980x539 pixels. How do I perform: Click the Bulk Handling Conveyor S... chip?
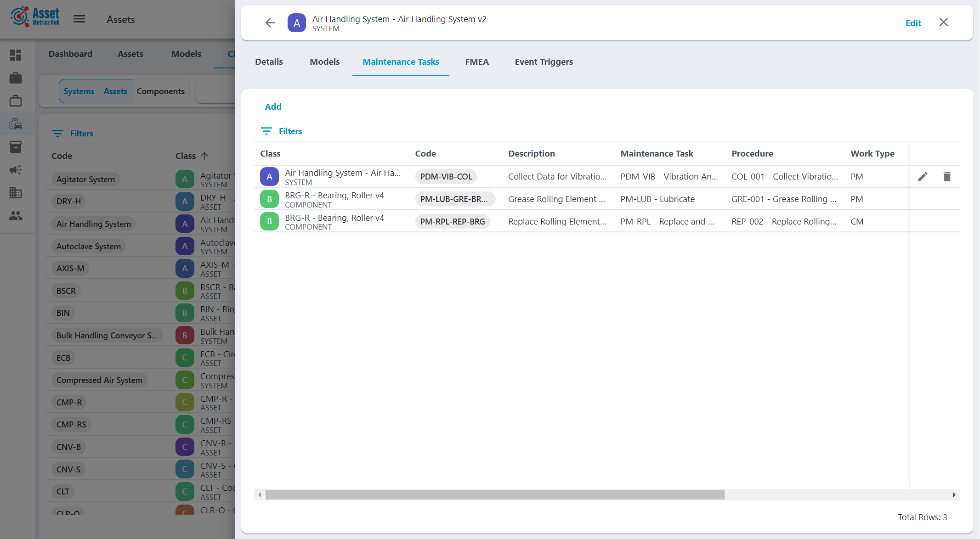(107, 335)
